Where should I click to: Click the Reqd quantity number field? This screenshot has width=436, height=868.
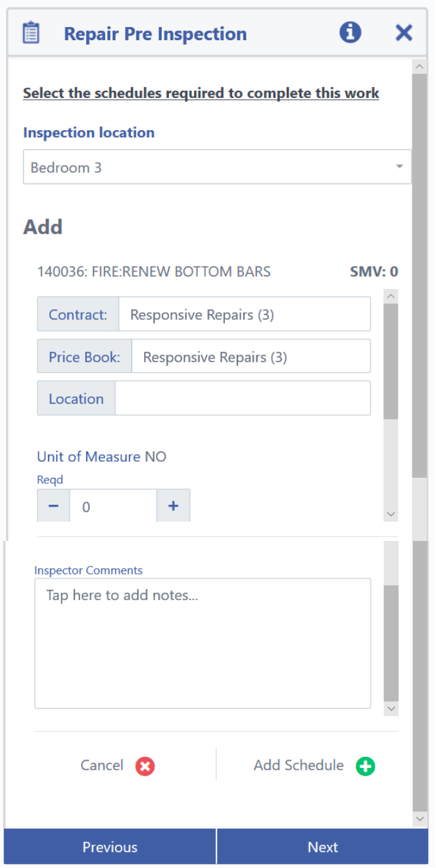113,506
